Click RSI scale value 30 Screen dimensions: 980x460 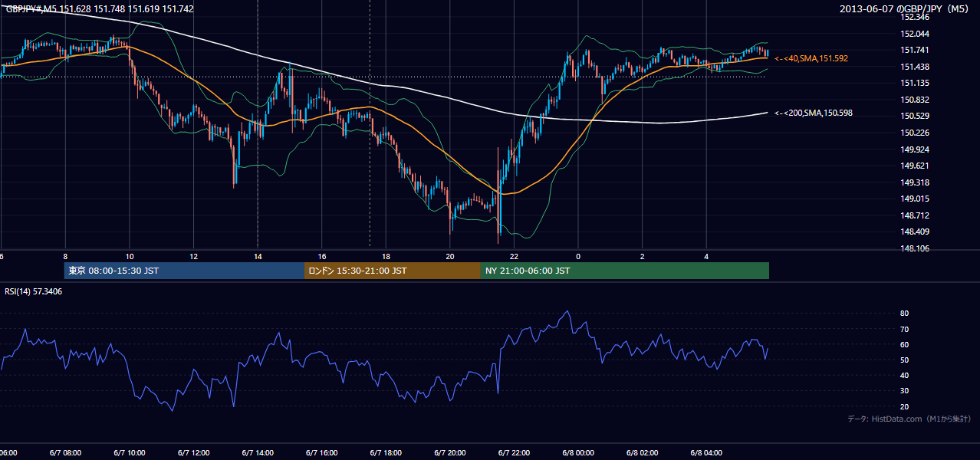coord(904,391)
